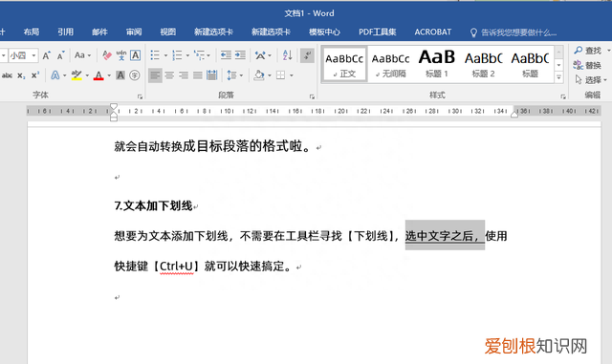Toggle align left paragraph button

[x=155, y=75]
